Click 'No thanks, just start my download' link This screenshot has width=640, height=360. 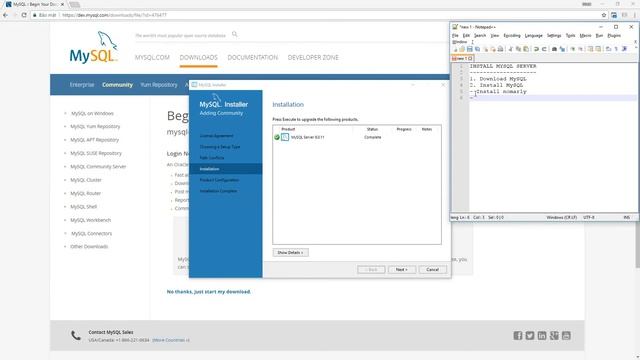click(x=209, y=292)
